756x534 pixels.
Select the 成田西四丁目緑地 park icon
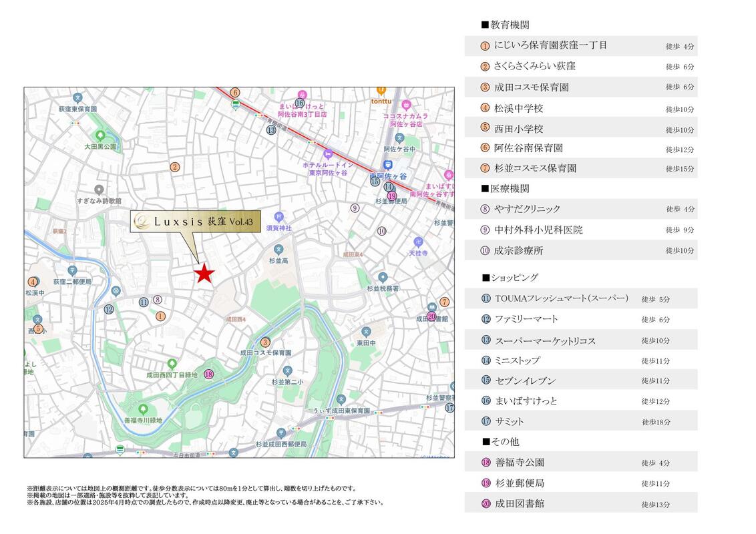(x=172, y=364)
